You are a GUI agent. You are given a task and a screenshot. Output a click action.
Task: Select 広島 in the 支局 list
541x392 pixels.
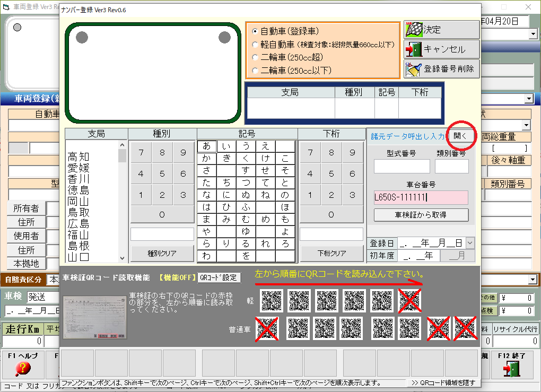pyautogui.click(x=78, y=224)
